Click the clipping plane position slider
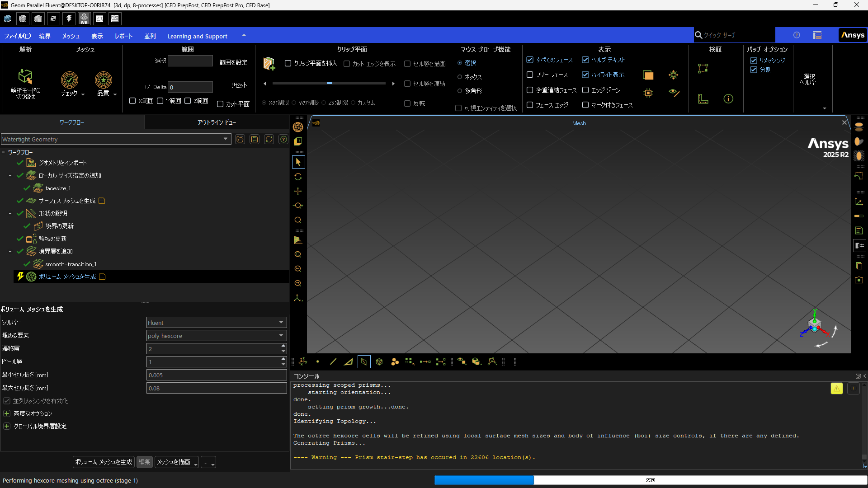 (x=329, y=83)
